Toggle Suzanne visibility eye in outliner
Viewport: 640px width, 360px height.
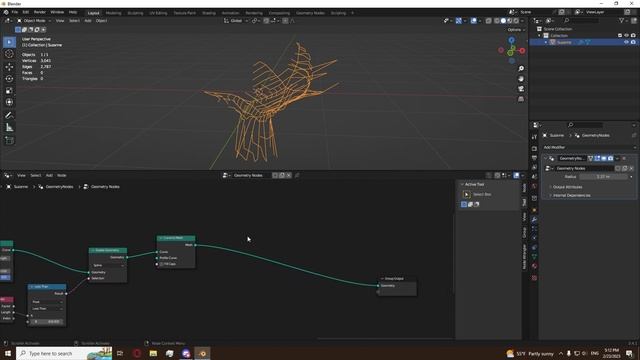[627, 42]
